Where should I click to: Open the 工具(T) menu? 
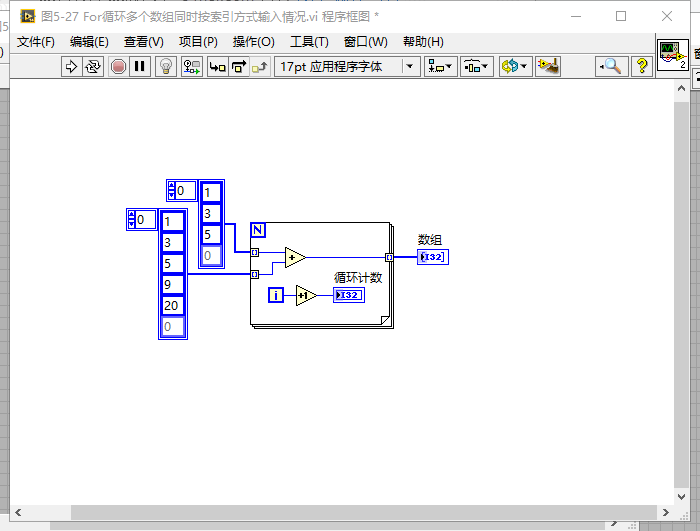[x=309, y=42]
